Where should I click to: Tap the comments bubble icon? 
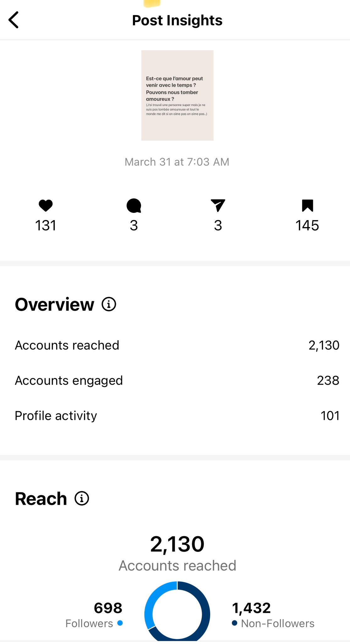coord(134,206)
